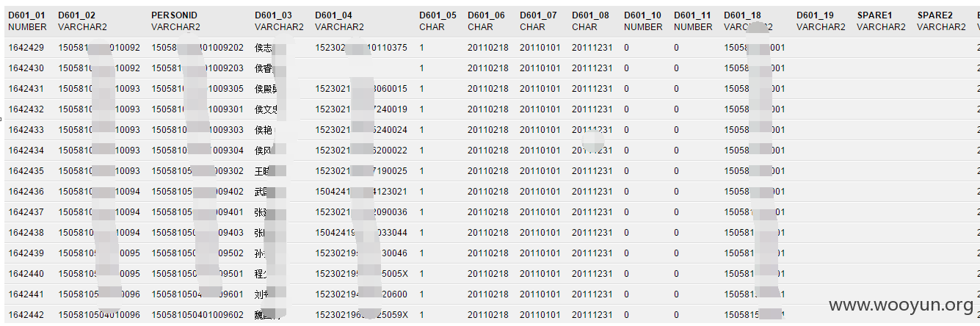The width and height of the screenshot is (980, 326).
Task: Select the D601_07 column header
Action: [538, 15]
